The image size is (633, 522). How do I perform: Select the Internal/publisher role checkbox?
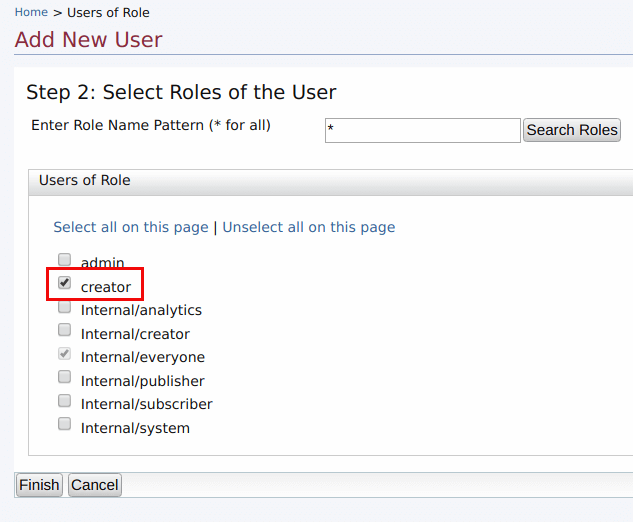pos(65,377)
